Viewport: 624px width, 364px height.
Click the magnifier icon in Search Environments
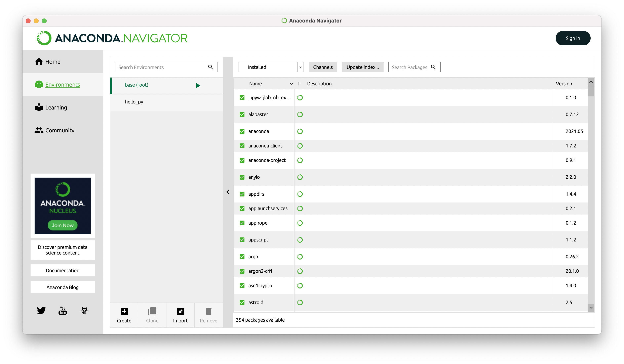click(210, 67)
